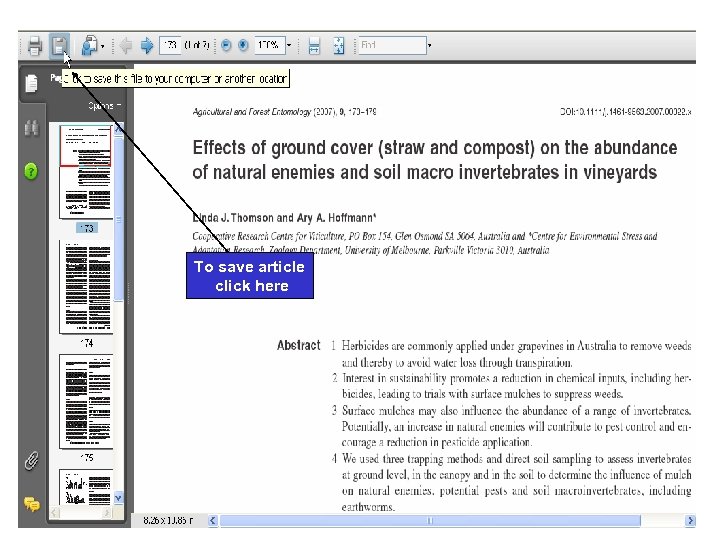720x540 pixels.
Task: Click thumbnail panel horizontal scroll left arrow
Action: pos(55,512)
